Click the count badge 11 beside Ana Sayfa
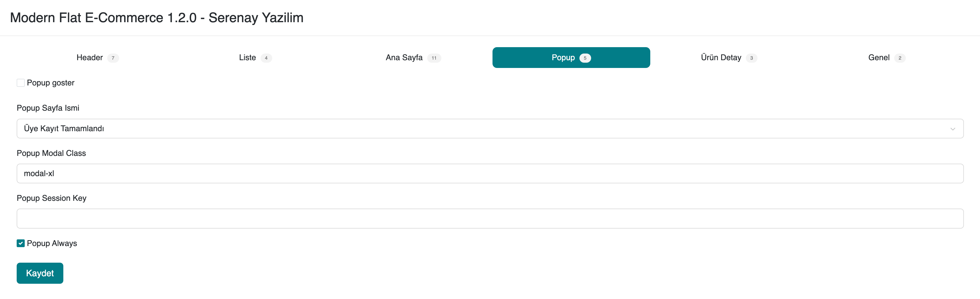The width and height of the screenshot is (980, 299). click(x=434, y=58)
